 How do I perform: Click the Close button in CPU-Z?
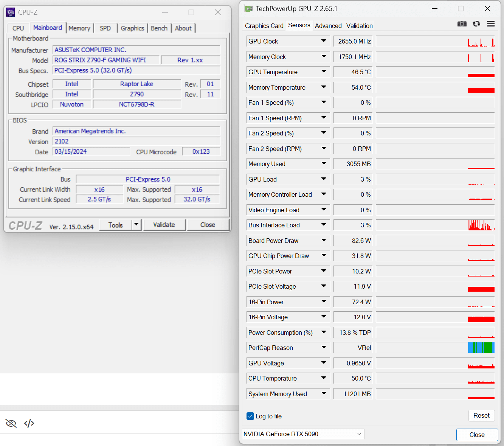[x=208, y=225]
